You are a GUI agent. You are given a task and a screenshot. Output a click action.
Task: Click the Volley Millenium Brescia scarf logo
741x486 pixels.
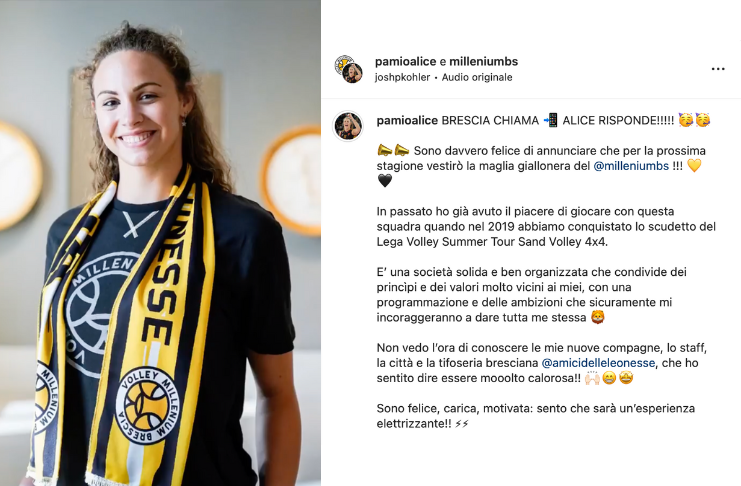147,406
